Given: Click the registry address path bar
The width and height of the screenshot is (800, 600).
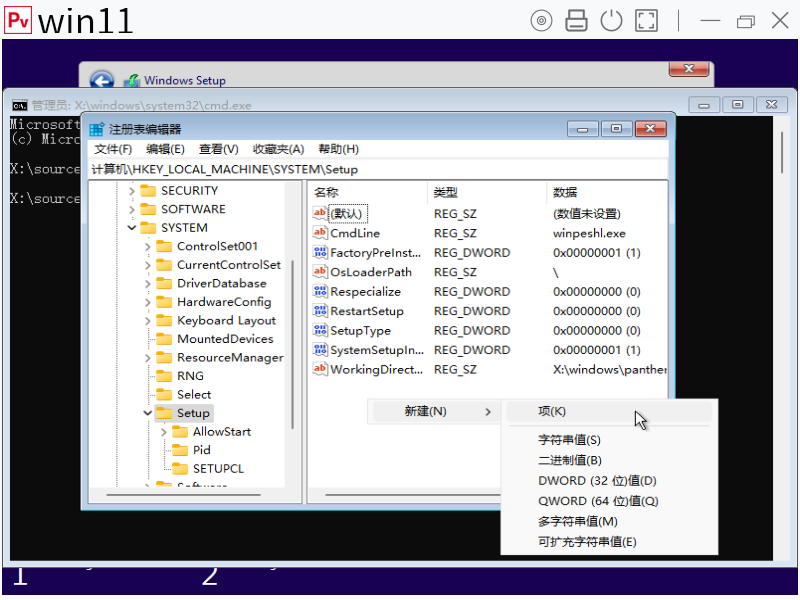Looking at the screenshot, I should click(378, 169).
